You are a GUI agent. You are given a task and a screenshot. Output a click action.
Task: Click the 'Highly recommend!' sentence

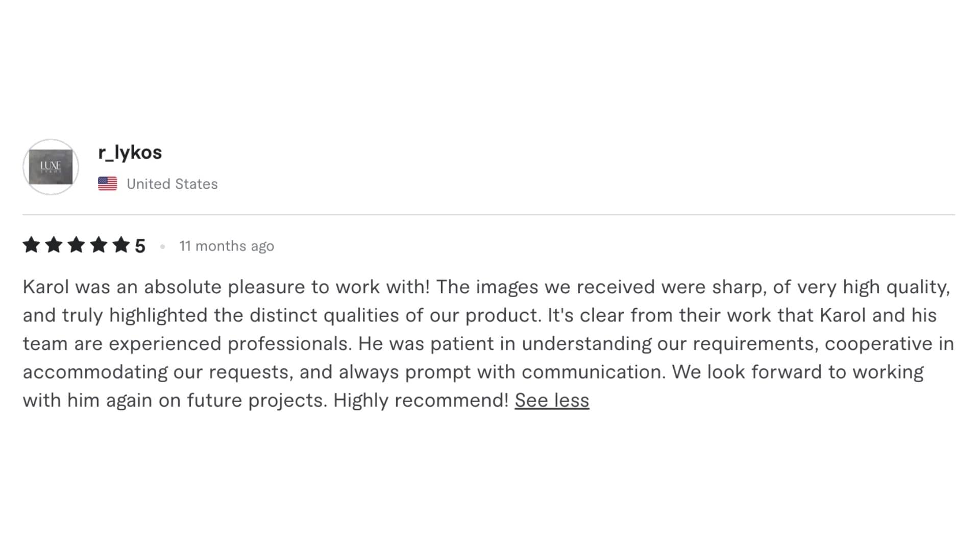tap(421, 400)
